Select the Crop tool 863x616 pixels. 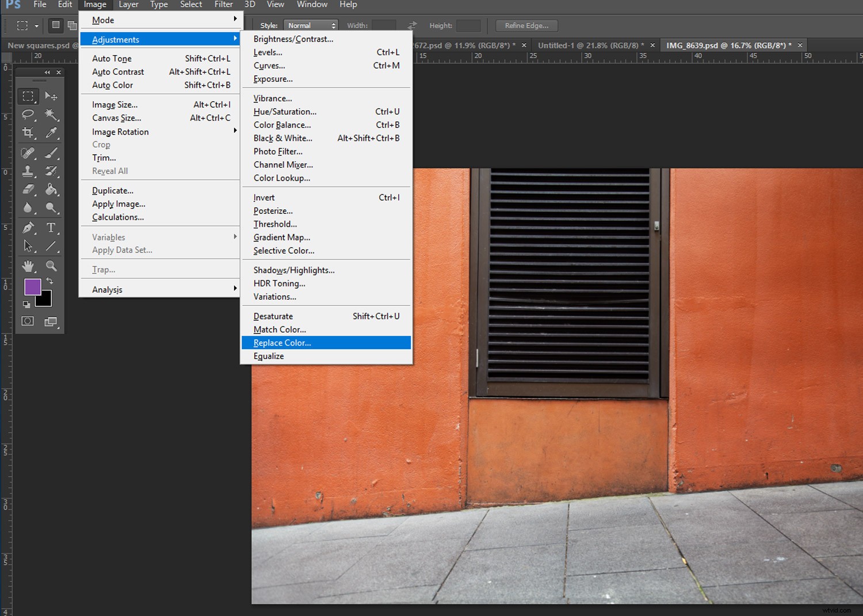pos(28,132)
